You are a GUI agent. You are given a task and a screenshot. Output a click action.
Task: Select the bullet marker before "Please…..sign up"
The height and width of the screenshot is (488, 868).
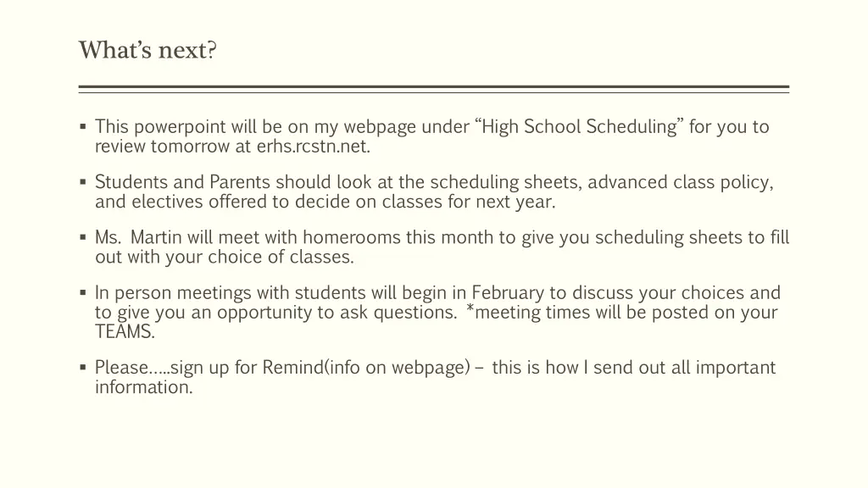(x=83, y=368)
